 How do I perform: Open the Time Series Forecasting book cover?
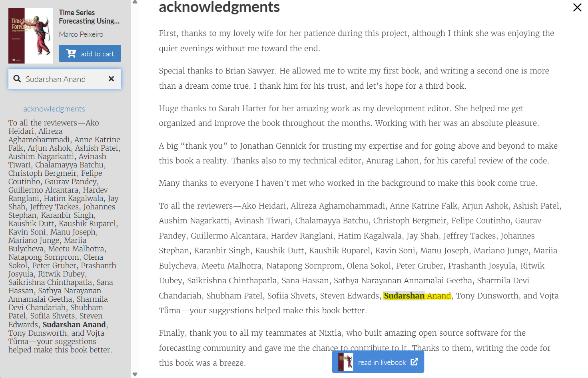(x=30, y=36)
